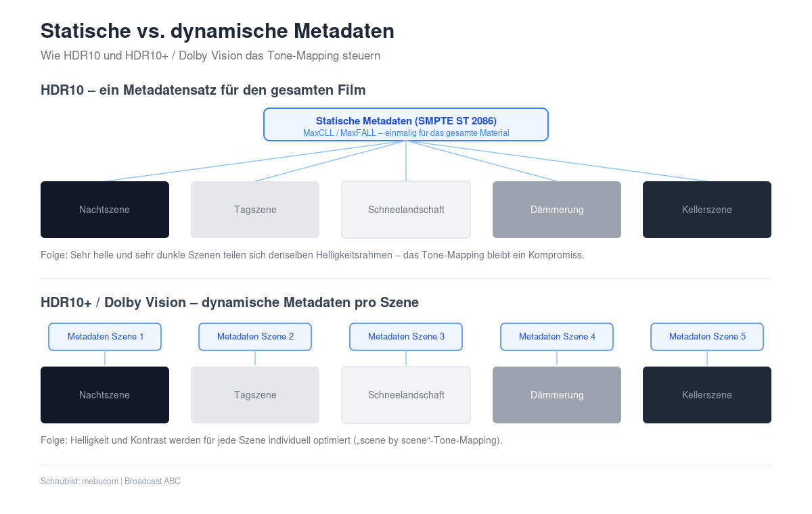Select the Kellerszene block under Metadaten Szene 5
This screenshot has width=812, height=514.
click(707, 395)
